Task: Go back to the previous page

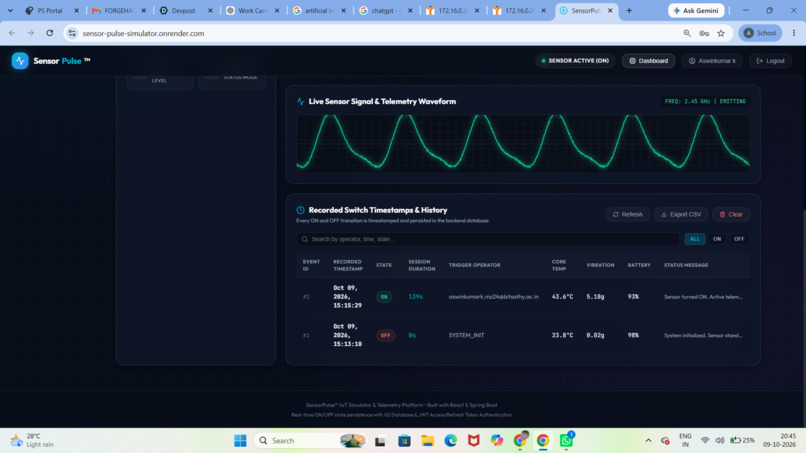Action: tap(12, 33)
